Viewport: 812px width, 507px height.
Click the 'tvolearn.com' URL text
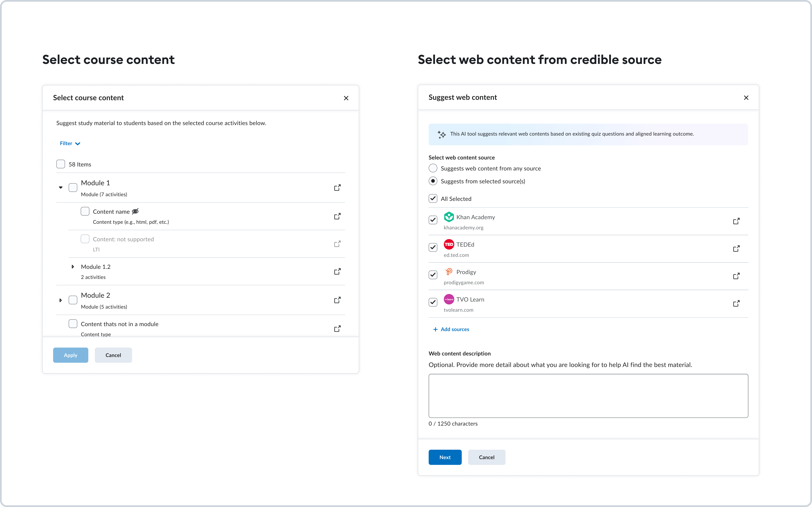(x=458, y=310)
